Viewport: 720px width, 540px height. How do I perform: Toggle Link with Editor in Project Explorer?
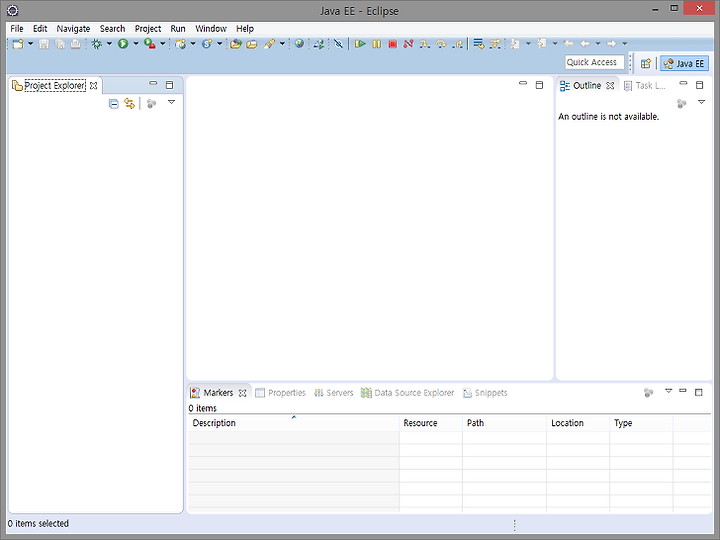(x=129, y=104)
